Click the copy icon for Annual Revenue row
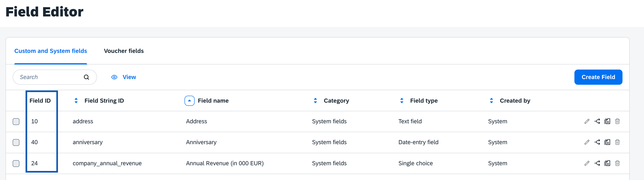 coord(607,163)
